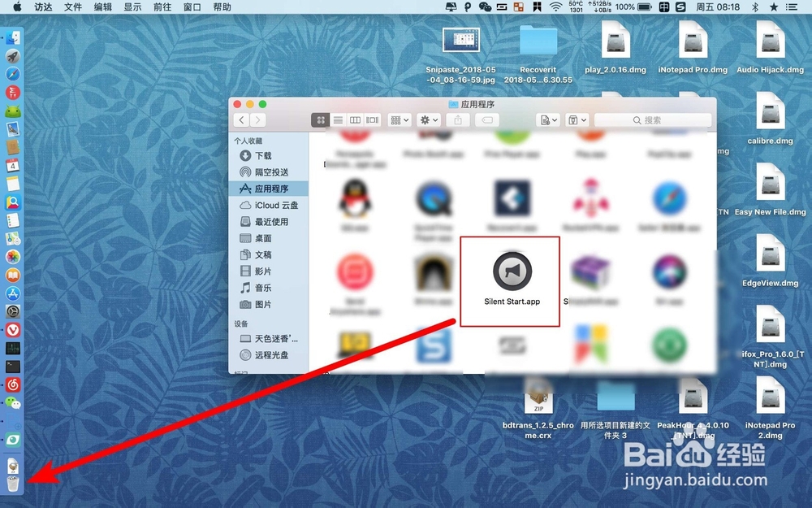Open Vivaldi from the Dock
This screenshot has width=812, height=508.
click(x=13, y=330)
